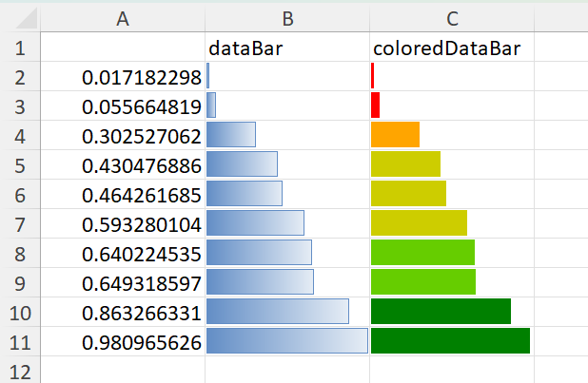Image resolution: width=588 pixels, height=383 pixels.
Task: Select row 12 header
Action: [20, 370]
